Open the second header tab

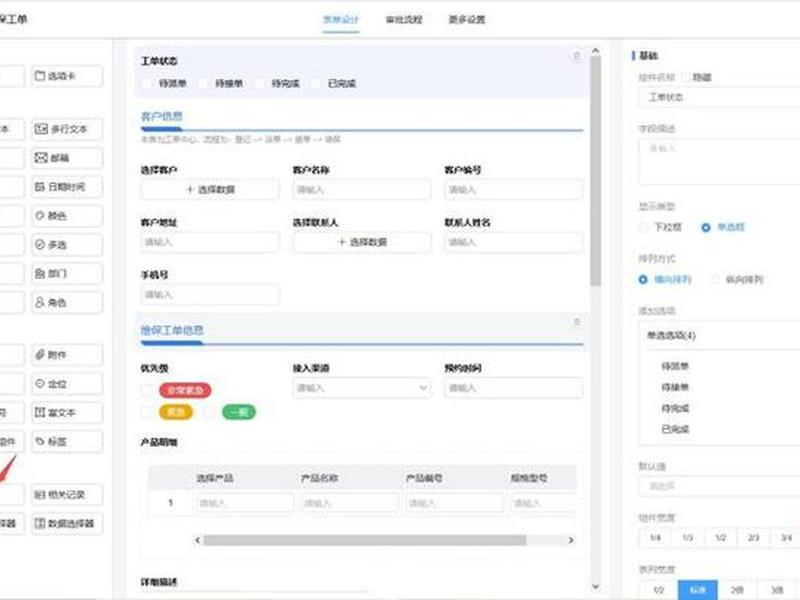pyautogui.click(x=404, y=19)
